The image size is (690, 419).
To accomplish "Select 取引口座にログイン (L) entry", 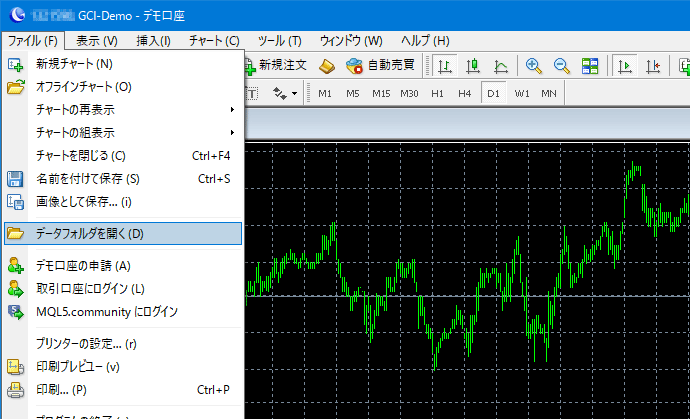I will click(x=123, y=289).
